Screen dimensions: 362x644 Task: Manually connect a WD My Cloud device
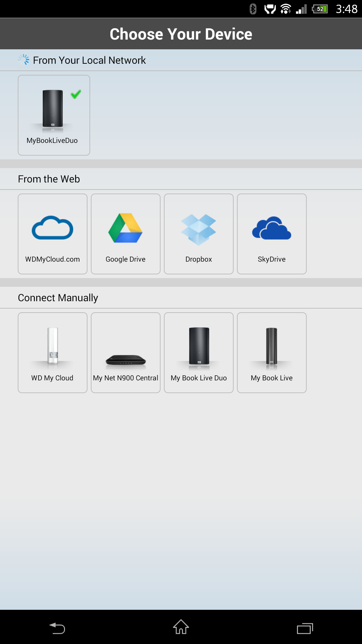tap(53, 353)
